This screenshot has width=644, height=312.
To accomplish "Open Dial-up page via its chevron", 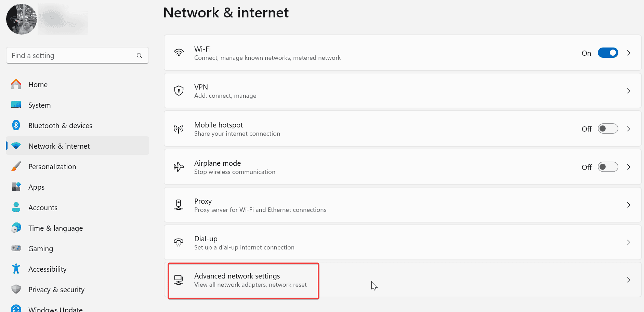I will [628, 243].
